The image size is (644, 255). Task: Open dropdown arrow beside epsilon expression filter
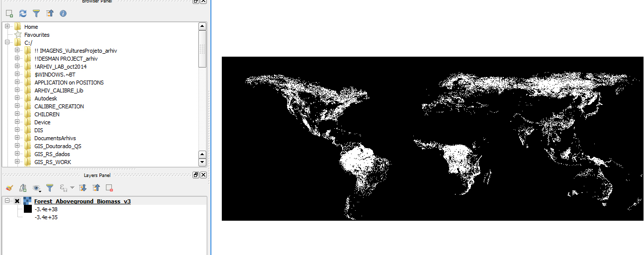72,188
